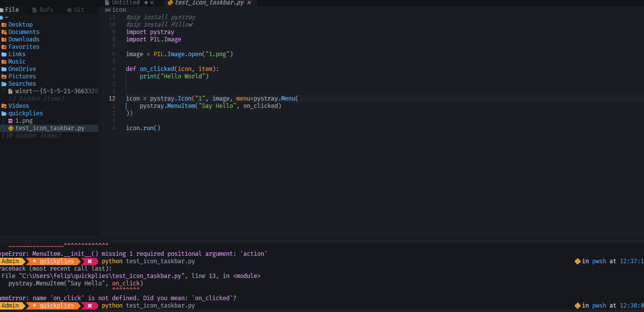
Task: Select the Untitled buffer tab
Action: [x=125, y=3]
